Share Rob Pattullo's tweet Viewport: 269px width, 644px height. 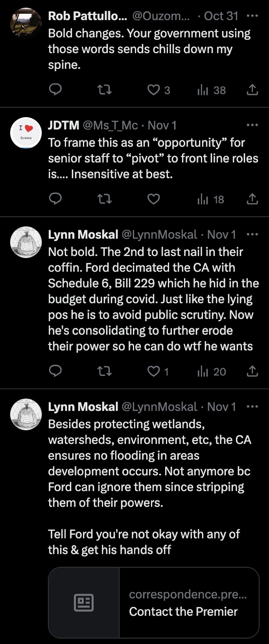(252, 89)
